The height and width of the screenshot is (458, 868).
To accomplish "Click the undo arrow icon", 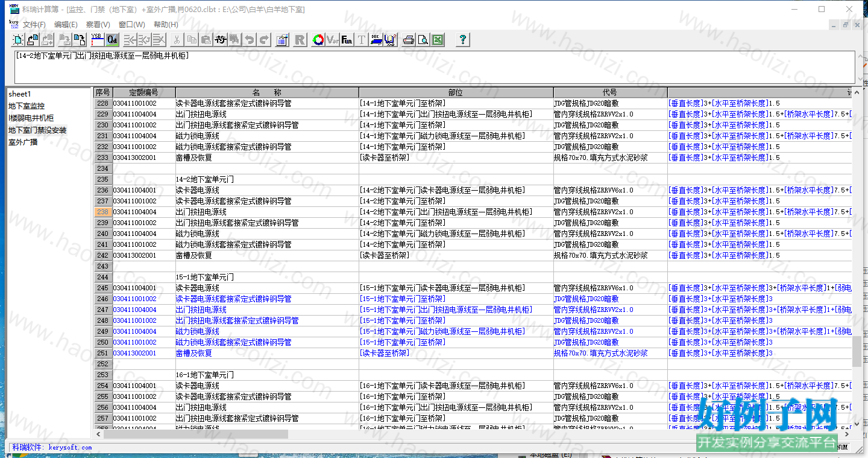I will tap(249, 40).
